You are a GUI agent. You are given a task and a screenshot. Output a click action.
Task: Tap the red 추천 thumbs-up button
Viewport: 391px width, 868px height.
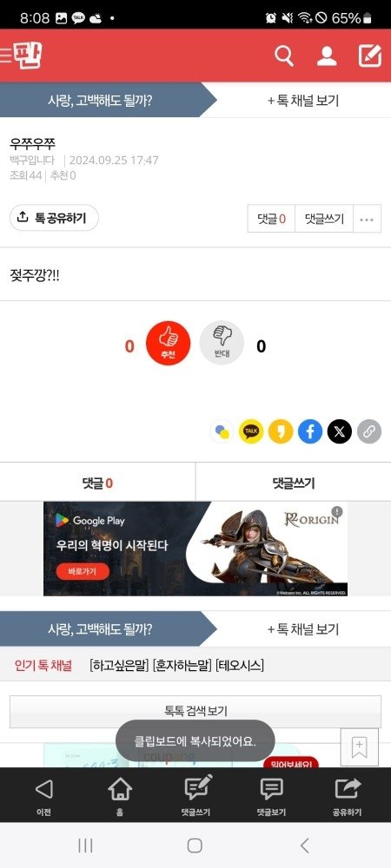point(168,343)
